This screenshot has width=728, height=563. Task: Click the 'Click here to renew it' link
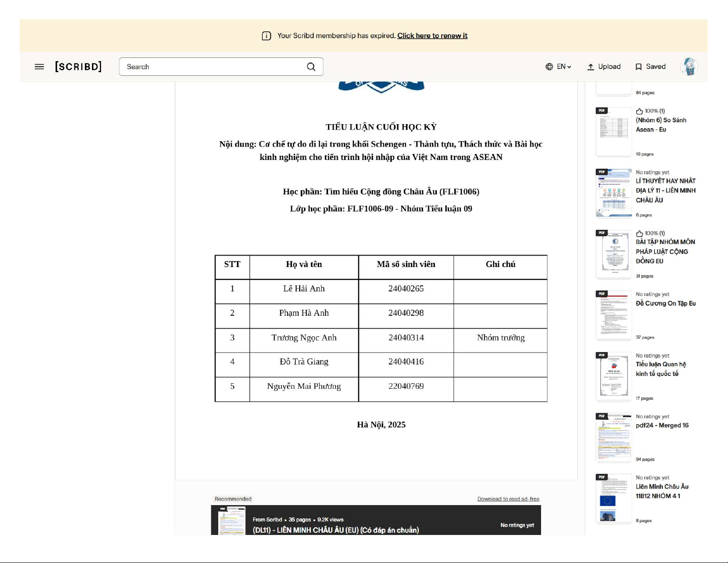pyautogui.click(x=432, y=36)
